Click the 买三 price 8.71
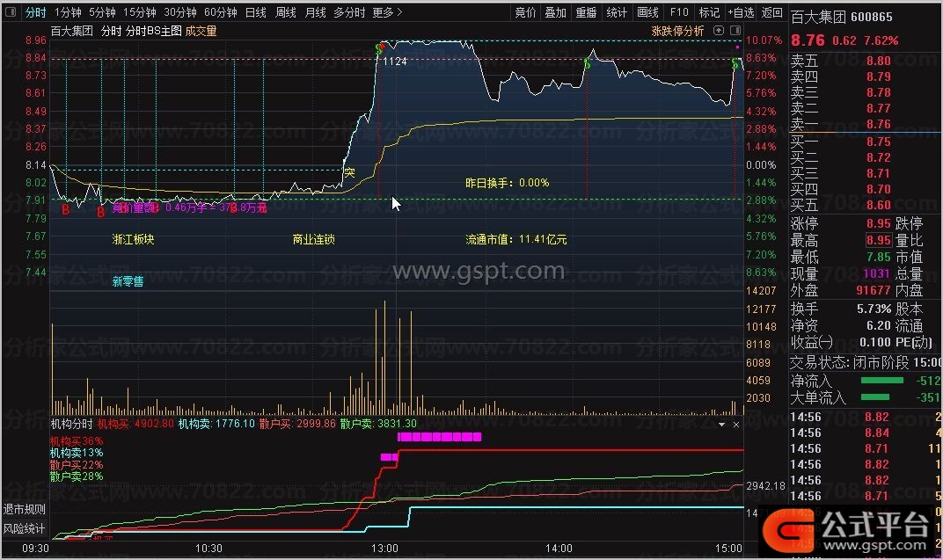Screen dimensions: 943x560 tap(878, 173)
